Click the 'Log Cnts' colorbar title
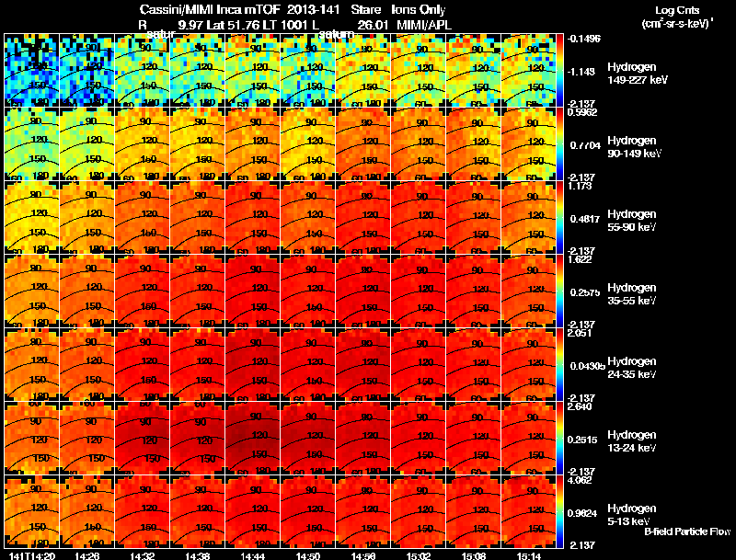Screen dimensions: 736x560 676,10
